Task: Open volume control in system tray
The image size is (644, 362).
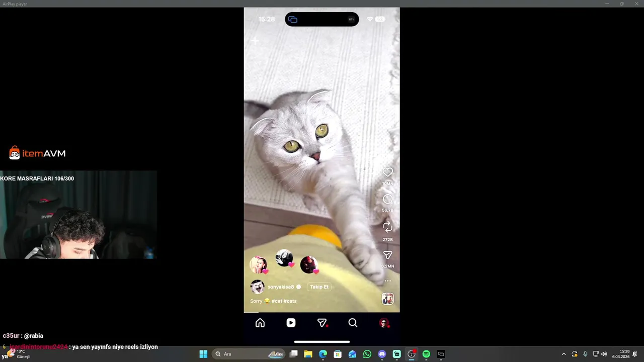Action: click(604, 354)
